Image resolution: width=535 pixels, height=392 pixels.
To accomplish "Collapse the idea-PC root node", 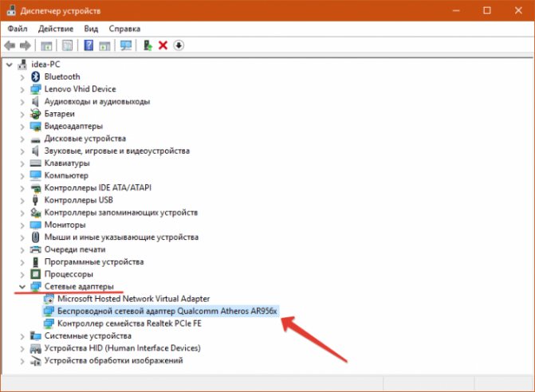I will tap(10, 65).
